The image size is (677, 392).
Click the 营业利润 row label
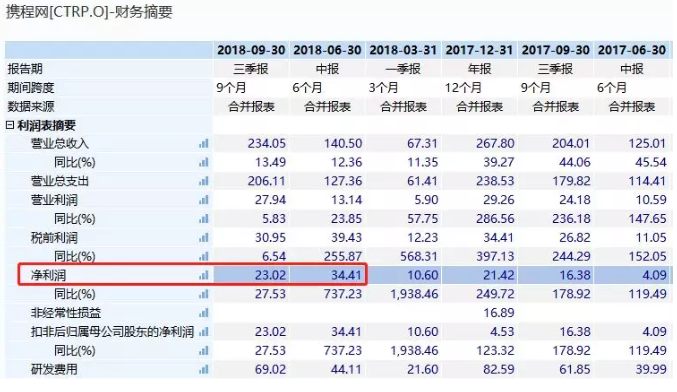pyautogui.click(x=54, y=200)
